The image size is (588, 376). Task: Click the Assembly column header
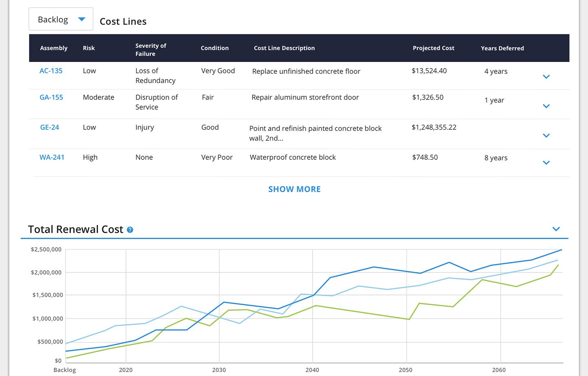53,48
